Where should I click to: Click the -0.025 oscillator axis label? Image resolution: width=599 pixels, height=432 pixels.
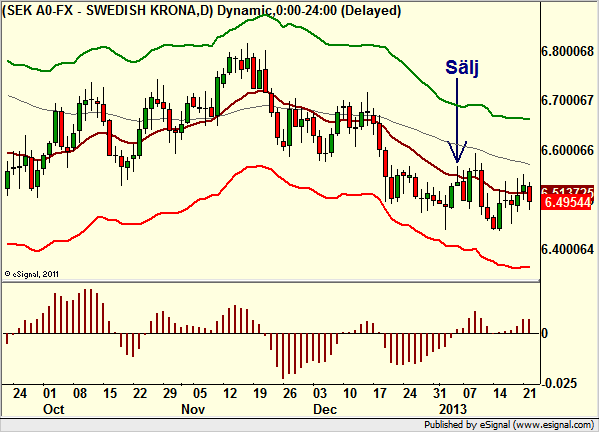click(559, 383)
